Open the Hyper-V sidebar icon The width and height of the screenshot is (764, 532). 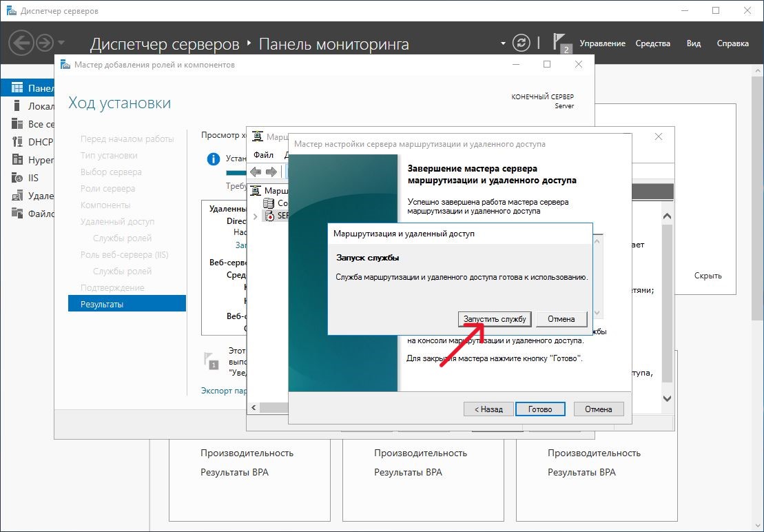[17, 160]
